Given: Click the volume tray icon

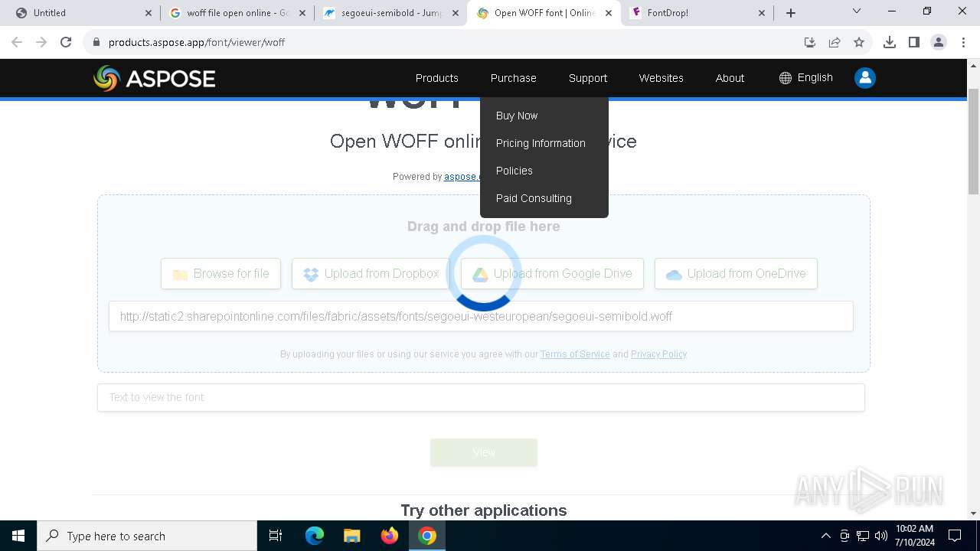Looking at the screenshot, I should pos(881,536).
